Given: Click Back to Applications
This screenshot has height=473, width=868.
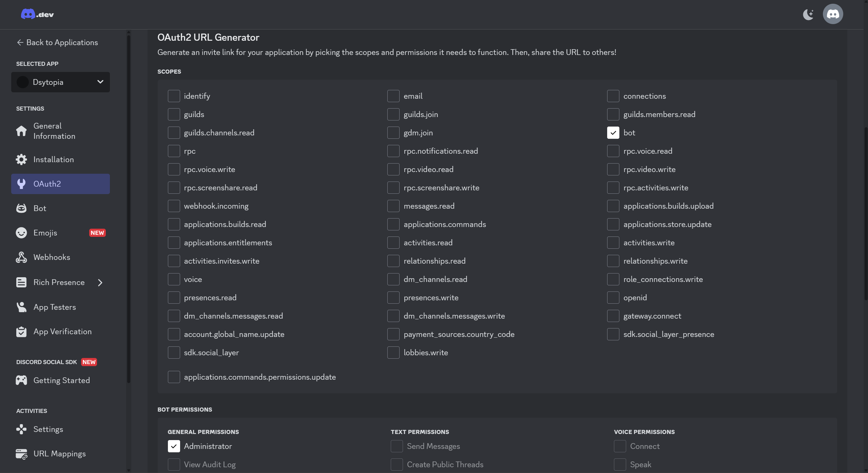Looking at the screenshot, I should point(58,42).
